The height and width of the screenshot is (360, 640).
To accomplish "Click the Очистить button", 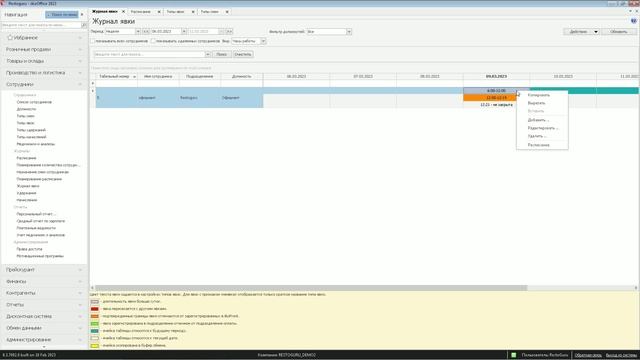I will coord(243,54).
